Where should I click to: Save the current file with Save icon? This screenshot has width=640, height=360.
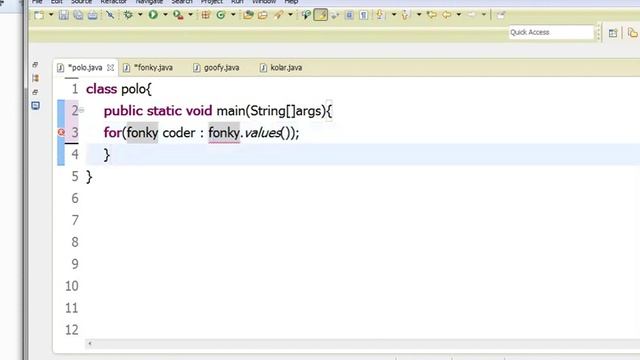click(x=63, y=15)
